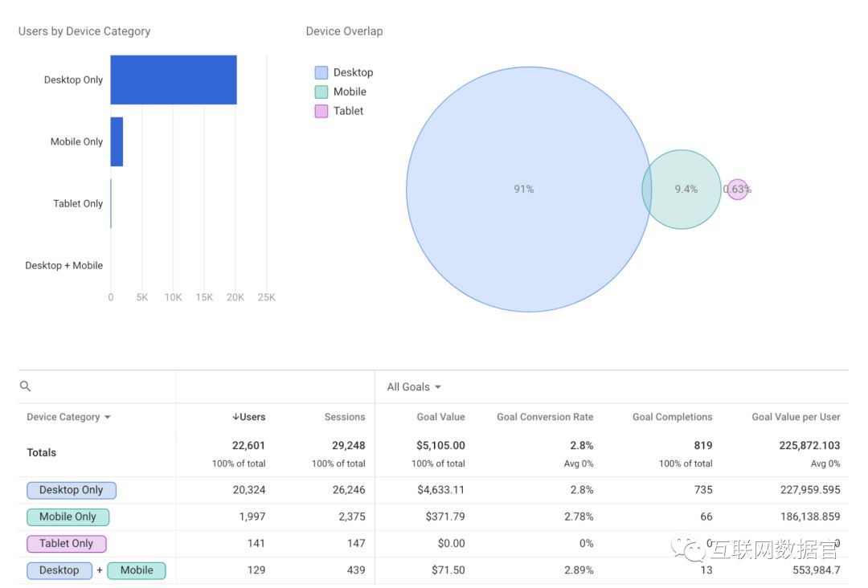This screenshot has width=868, height=588.
Task: Open the All Goals dropdown
Action: [414, 387]
